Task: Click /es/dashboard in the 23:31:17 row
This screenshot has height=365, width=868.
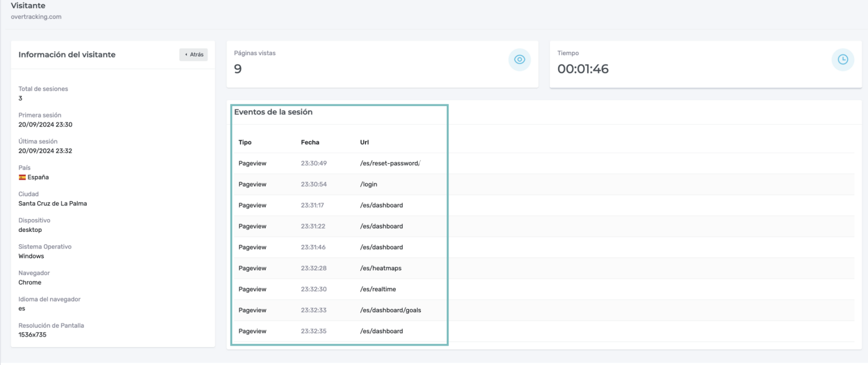Action: coord(381,205)
